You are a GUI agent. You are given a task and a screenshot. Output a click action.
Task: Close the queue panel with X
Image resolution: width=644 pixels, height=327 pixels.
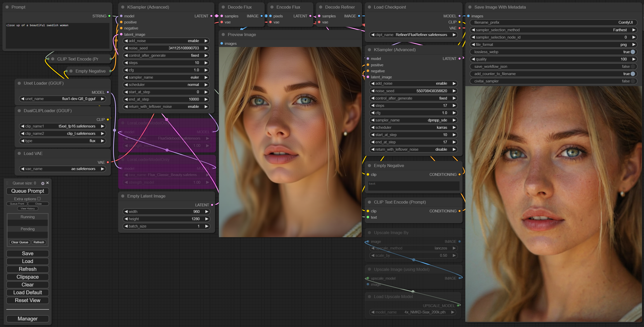[48, 183]
